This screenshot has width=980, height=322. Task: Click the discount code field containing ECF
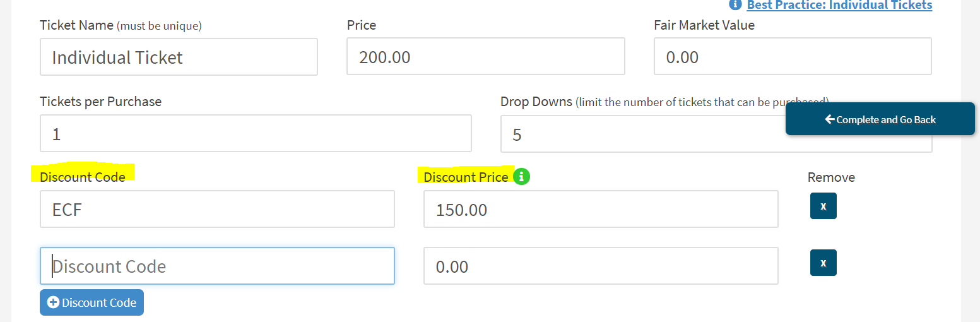(217, 209)
